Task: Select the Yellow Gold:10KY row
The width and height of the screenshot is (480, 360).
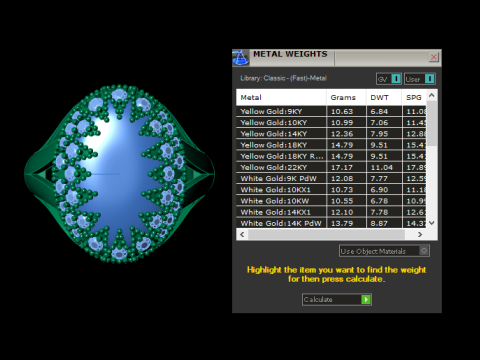Action: click(x=331, y=122)
